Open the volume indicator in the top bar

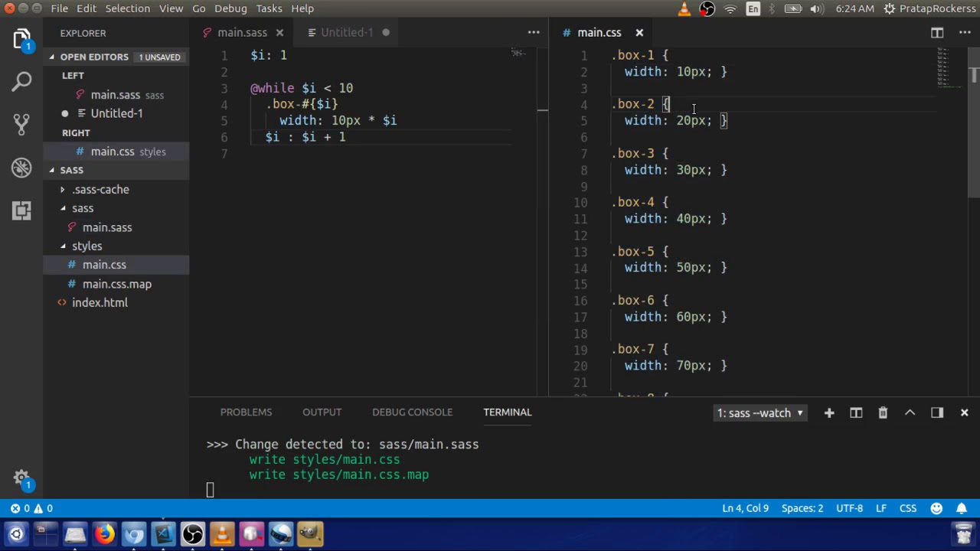click(816, 8)
